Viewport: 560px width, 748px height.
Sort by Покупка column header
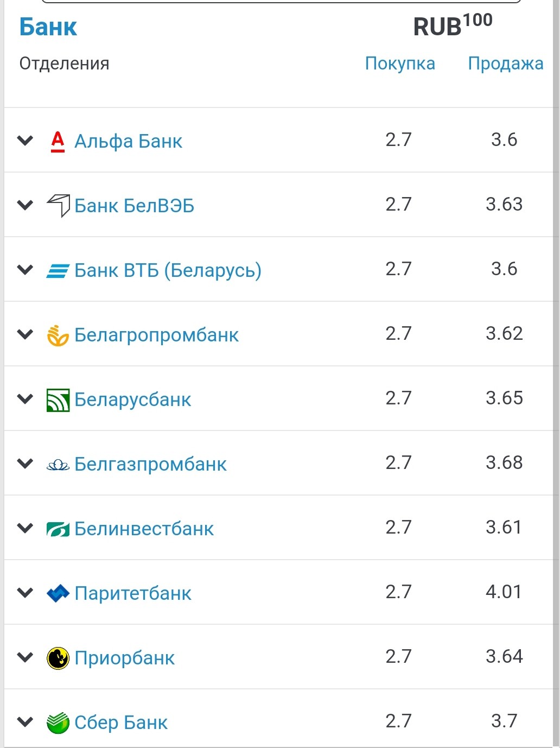[x=400, y=64]
